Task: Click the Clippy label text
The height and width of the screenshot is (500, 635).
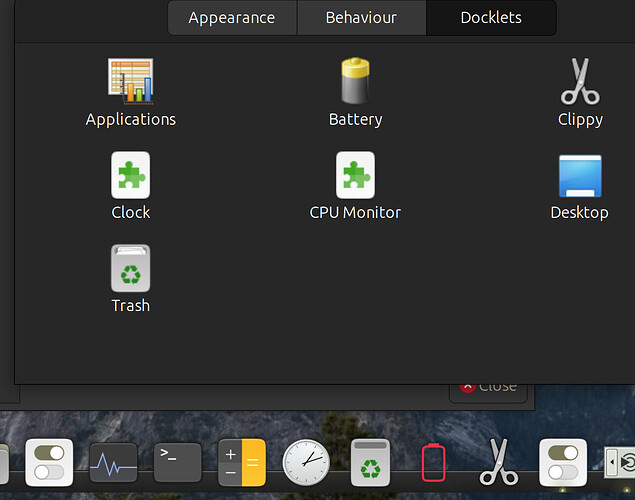Action: (x=580, y=119)
